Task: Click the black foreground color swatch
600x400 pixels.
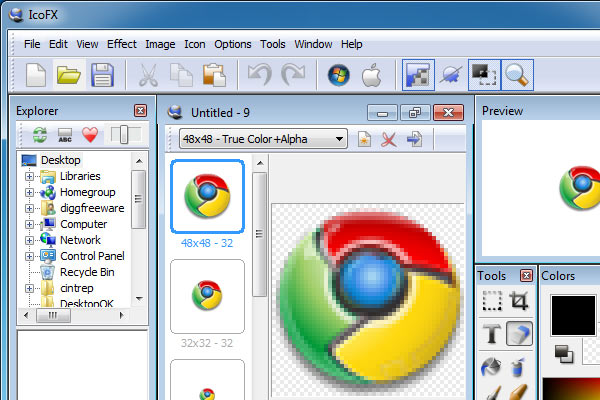Action: [573, 315]
